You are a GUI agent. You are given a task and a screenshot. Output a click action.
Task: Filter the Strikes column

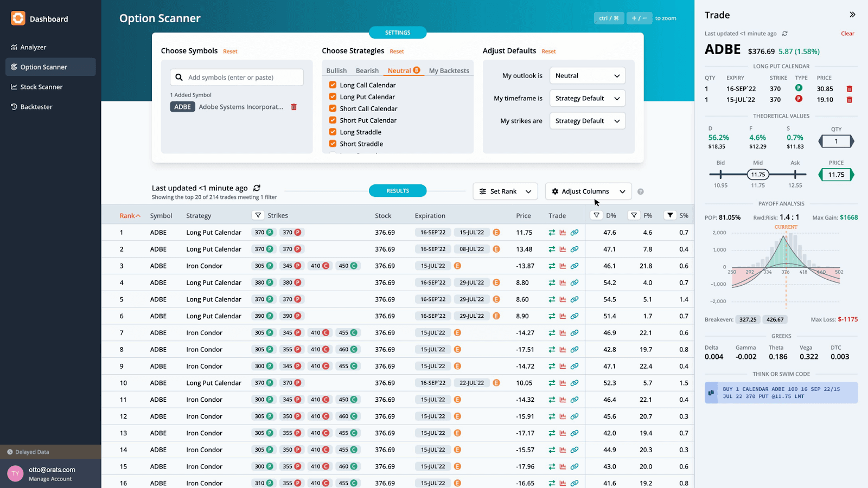tap(258, 215)
